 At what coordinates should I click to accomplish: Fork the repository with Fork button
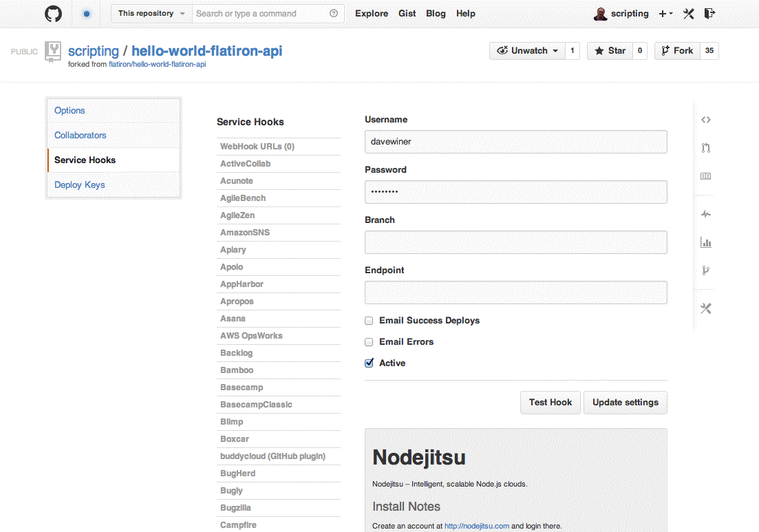(677, 51)
